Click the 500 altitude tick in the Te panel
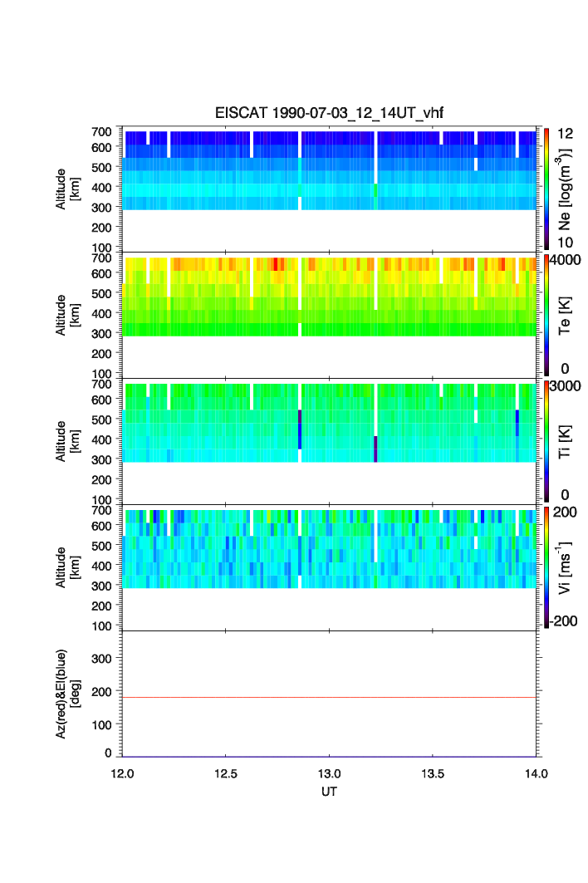The height and width of the screenshot is (883, 588). tap(101, 293)
